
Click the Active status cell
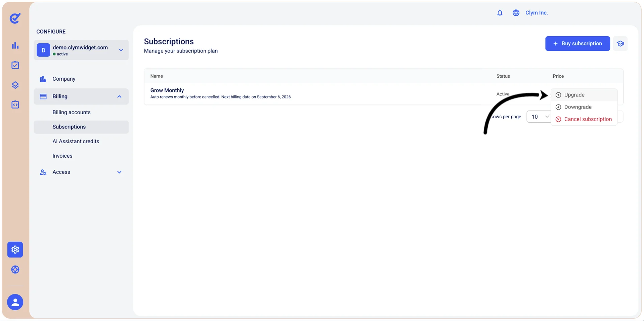point(503,94)
